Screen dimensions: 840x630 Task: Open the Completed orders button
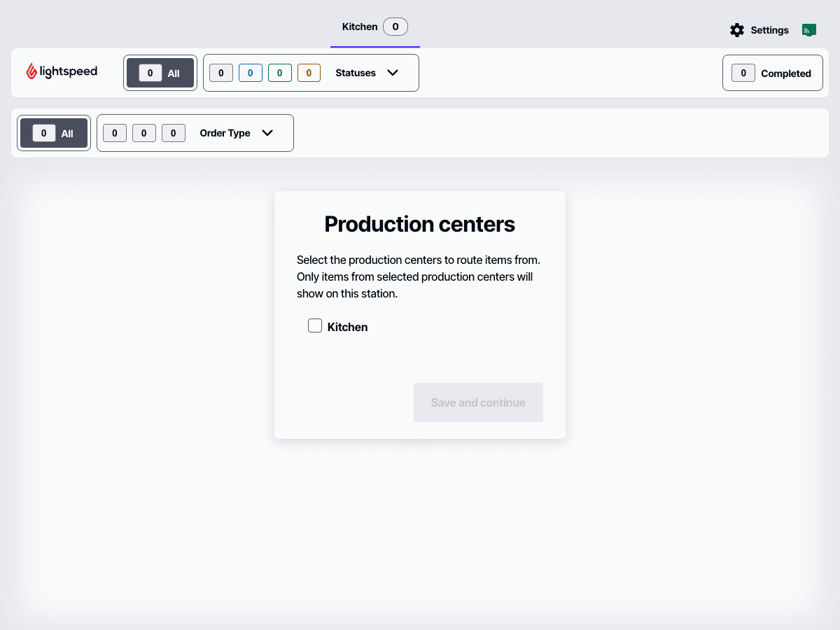pos(773,73)
